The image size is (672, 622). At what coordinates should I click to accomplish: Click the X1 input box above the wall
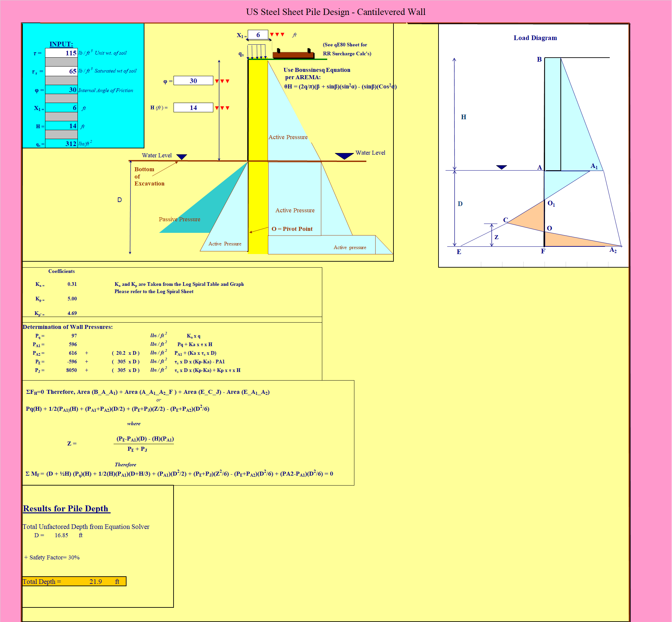[258, 35]
